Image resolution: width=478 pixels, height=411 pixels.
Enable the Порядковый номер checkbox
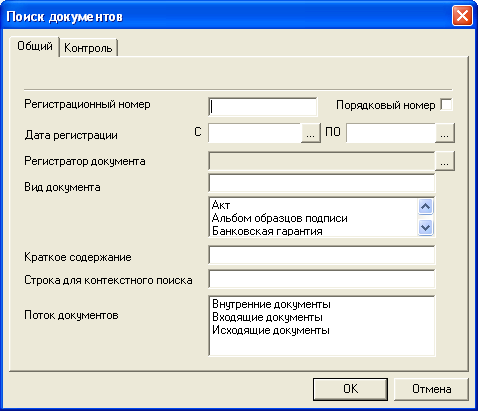pos(446,105)
